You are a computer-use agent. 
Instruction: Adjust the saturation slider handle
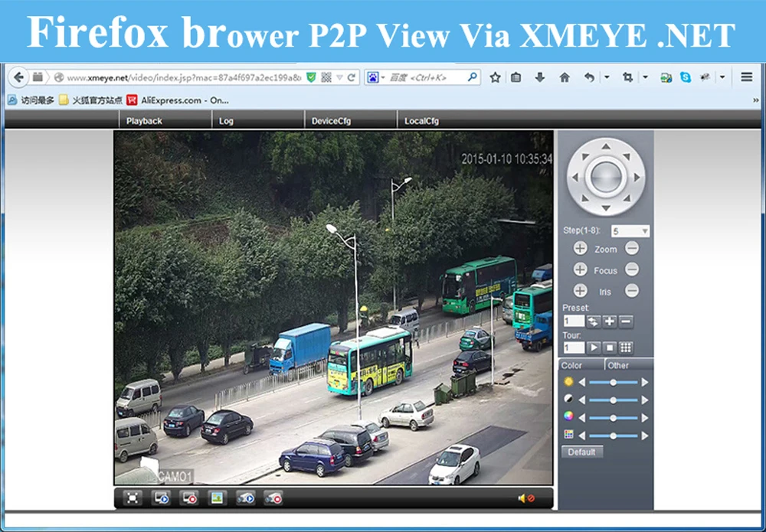pyautogui.click(x=613, y=418)
